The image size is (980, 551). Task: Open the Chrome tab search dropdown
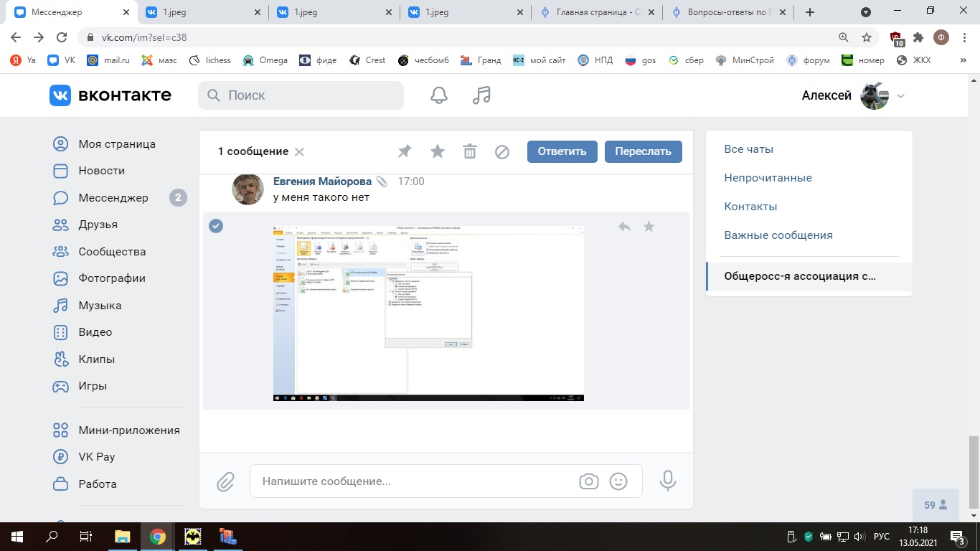tap(866, 11)
